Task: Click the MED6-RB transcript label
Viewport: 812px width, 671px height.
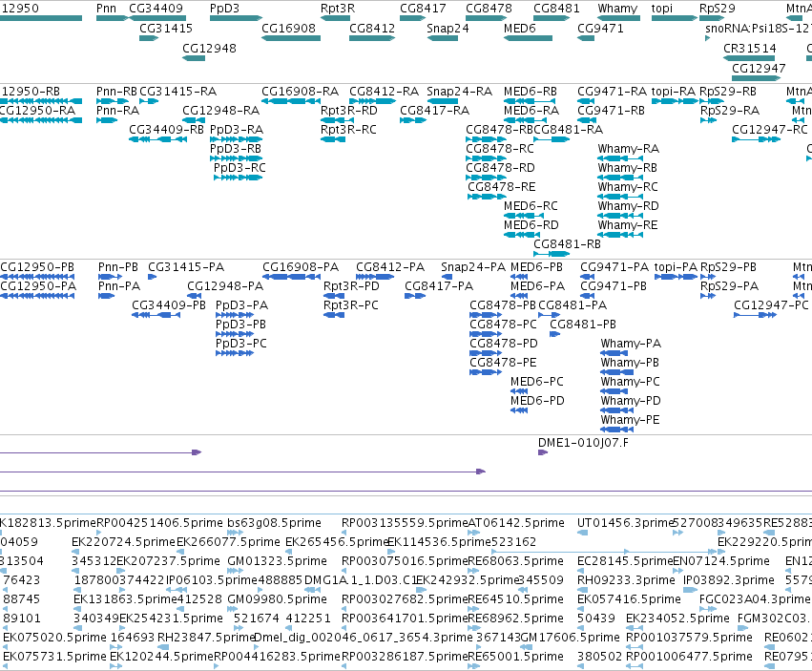Action: click(531, 92)
